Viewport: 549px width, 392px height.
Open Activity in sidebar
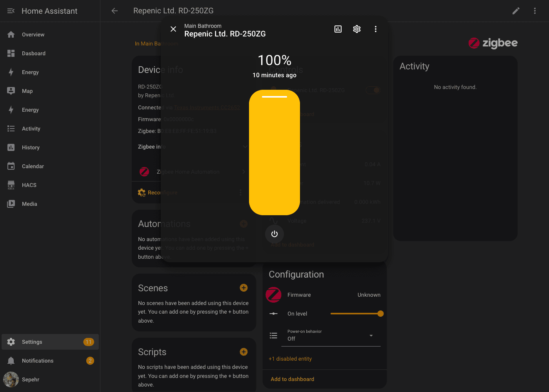point(50,129)
